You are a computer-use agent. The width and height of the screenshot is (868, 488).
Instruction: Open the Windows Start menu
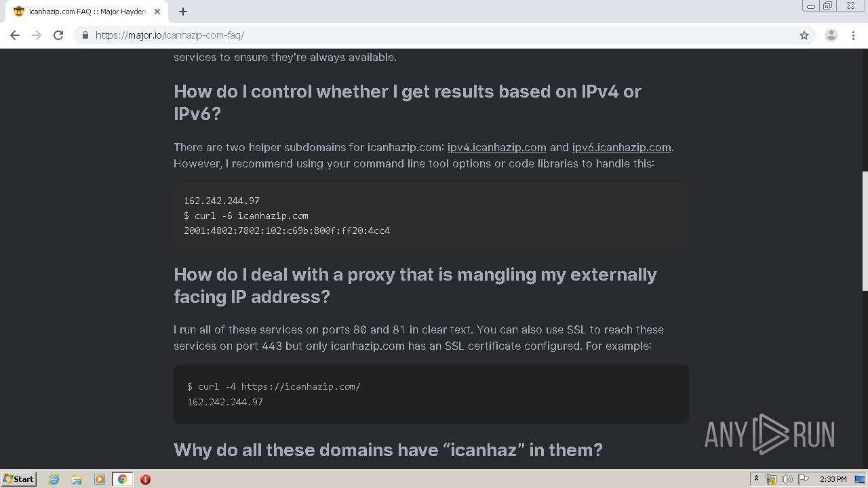(19, 479)
